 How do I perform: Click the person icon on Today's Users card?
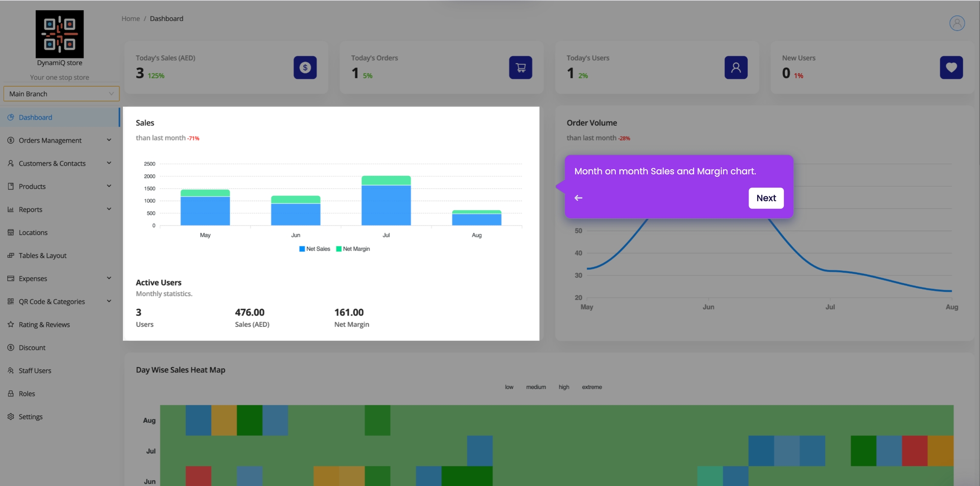point(736,67)
